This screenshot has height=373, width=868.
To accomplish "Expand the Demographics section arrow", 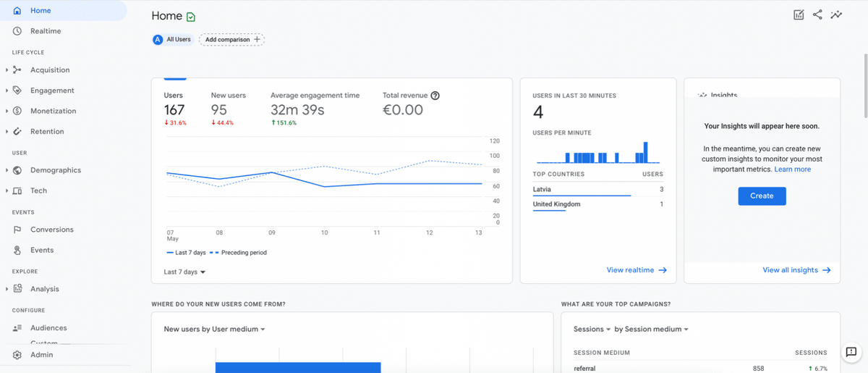I will (7, 170).
